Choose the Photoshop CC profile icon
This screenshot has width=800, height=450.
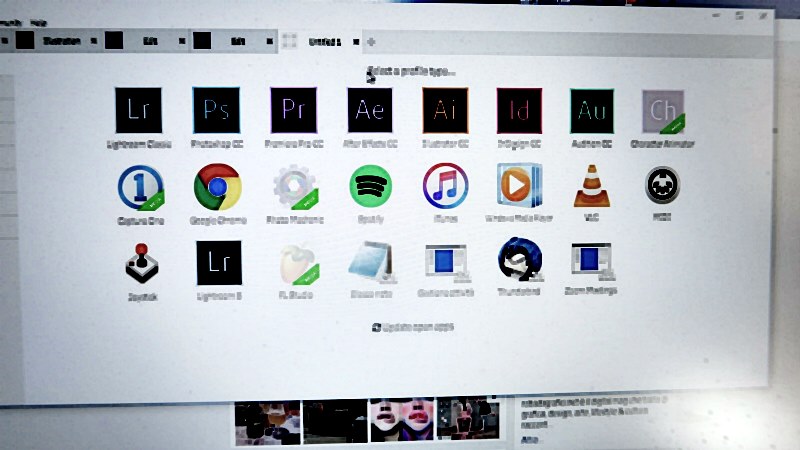216,110
